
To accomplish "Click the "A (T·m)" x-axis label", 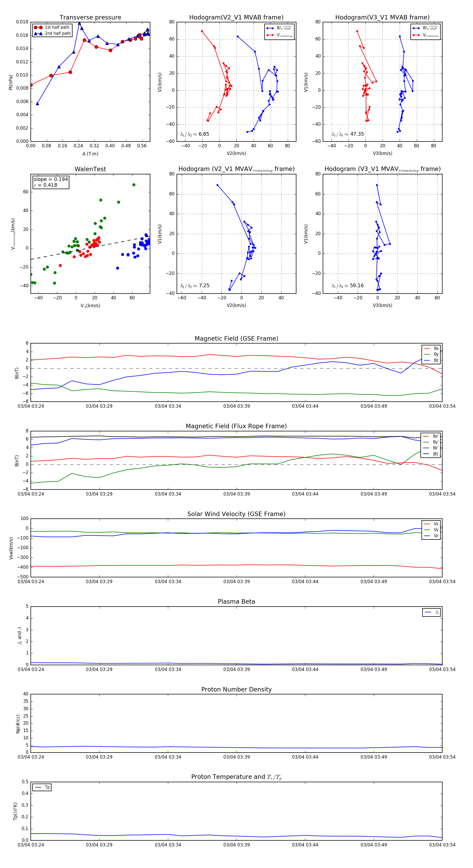I will [90, 154].
